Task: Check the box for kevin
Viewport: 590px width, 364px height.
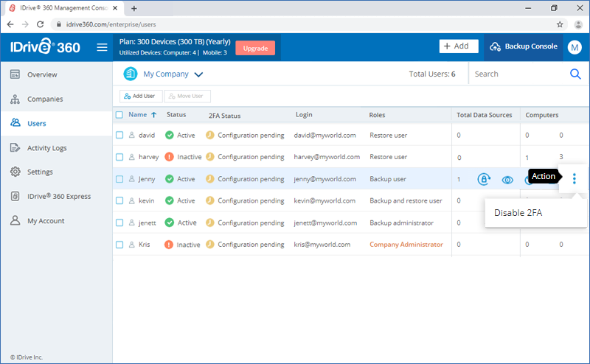Action: click(x=119, y=201)
